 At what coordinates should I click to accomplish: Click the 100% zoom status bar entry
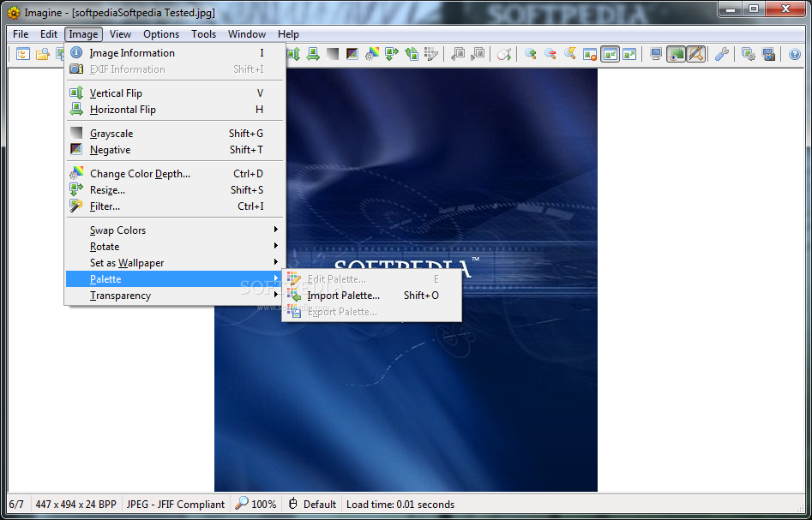tap(256, 505)
